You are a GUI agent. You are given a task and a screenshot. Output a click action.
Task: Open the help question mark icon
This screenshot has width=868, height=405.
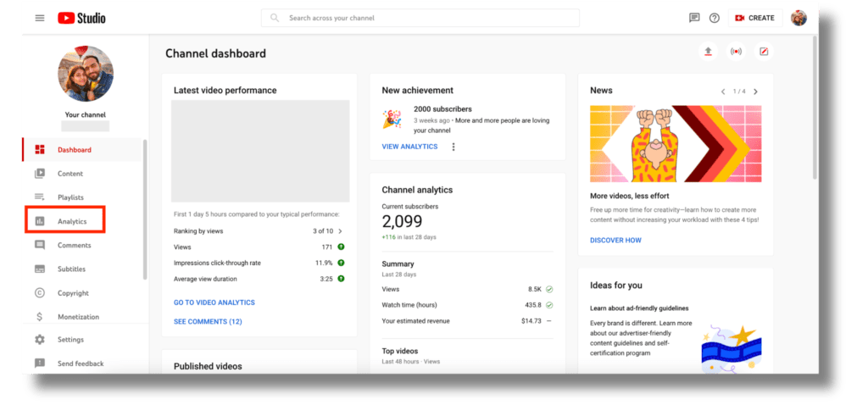pyautogui.click(x=715, y=18)
